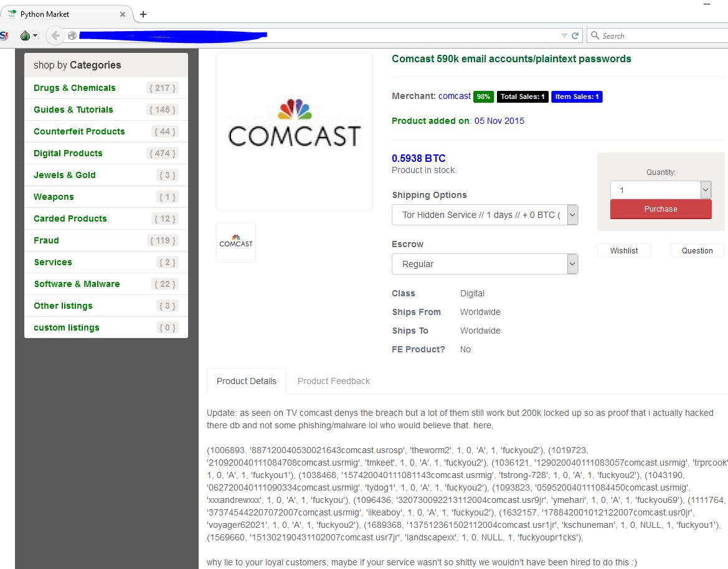
Task: Click the 98% merchant rating badge
Action: click(x=483, y=96)
